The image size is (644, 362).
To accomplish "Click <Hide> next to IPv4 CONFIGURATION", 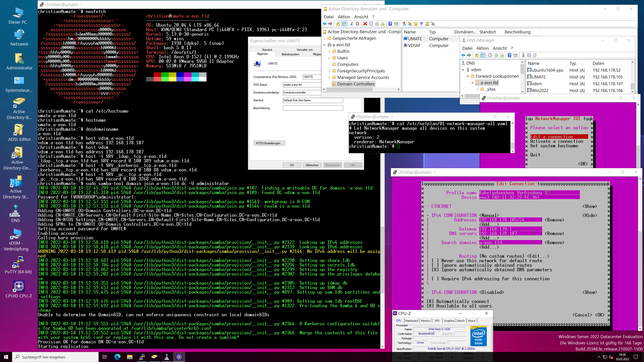I will 590,215.
